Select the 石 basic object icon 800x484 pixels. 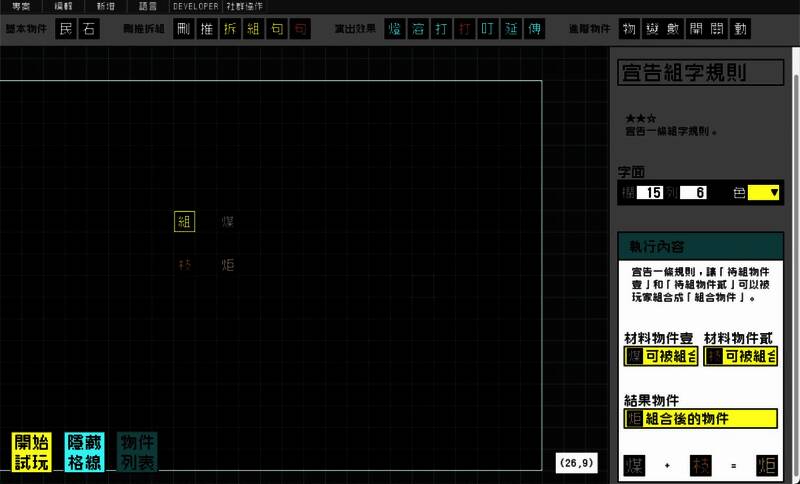[x=90, y=29]
